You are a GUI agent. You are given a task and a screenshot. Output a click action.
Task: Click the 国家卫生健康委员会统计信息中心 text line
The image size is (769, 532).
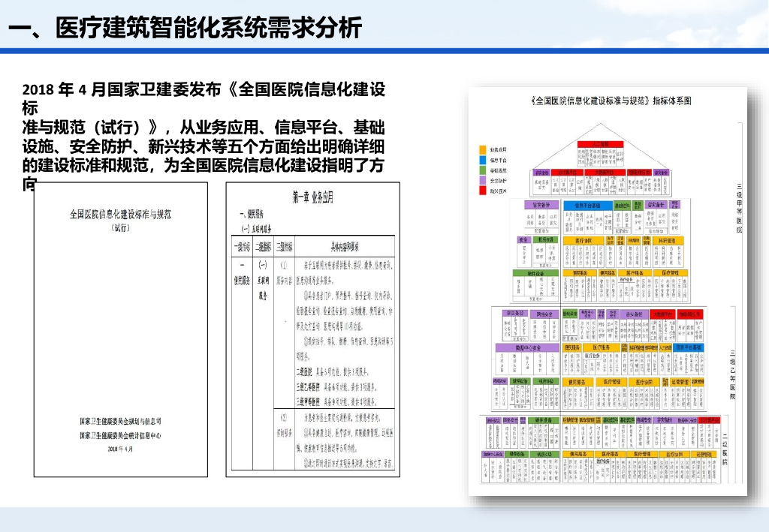(x=120, y=435)
